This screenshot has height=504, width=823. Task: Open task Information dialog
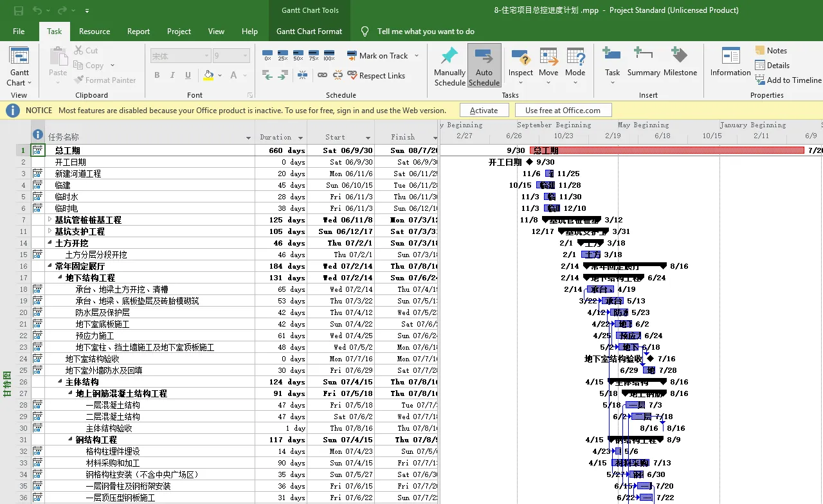pos(730,62)
